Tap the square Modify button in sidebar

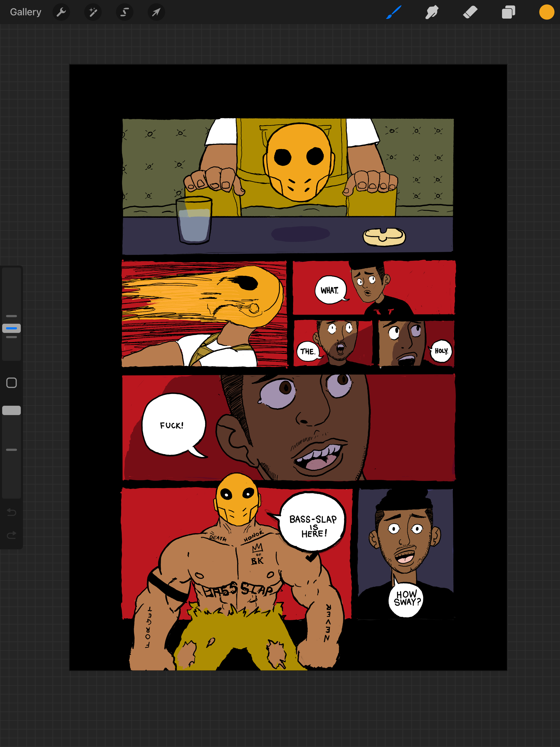tap(11, 383)
